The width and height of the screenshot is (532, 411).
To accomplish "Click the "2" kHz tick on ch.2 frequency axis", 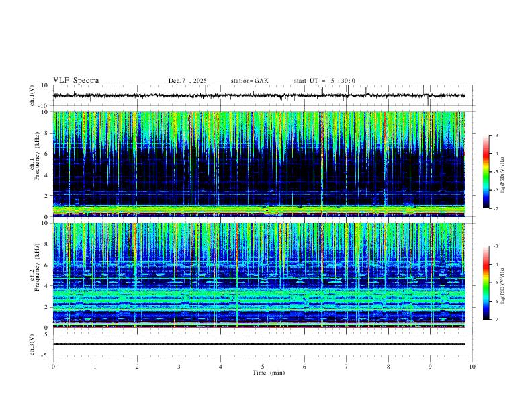I will point(46,307).
